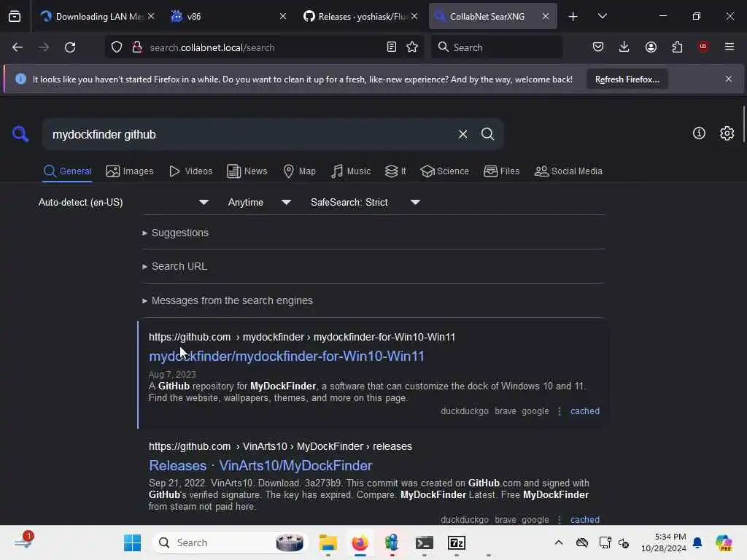747x560 pixels.
Task: Click the SearXNG logo home icon
Action: click(x=20, y=134)
